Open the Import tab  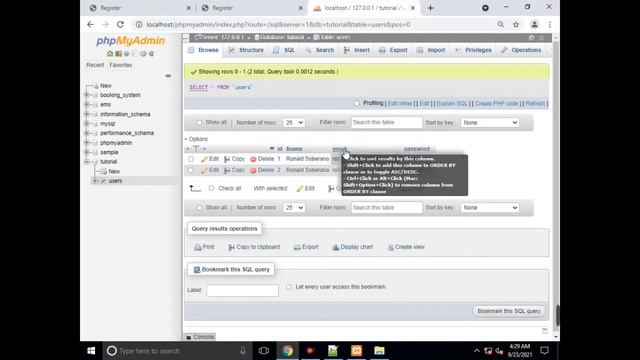tap(431, 50)
